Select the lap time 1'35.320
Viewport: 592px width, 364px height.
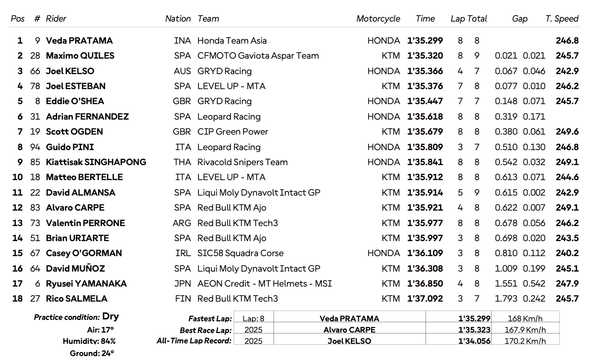pyautogui.click(x=425, y=56)
